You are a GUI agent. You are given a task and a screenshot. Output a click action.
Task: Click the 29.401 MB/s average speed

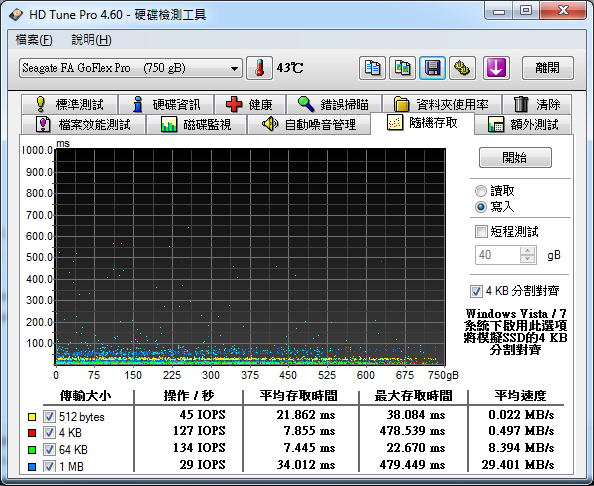coord(518,465)
